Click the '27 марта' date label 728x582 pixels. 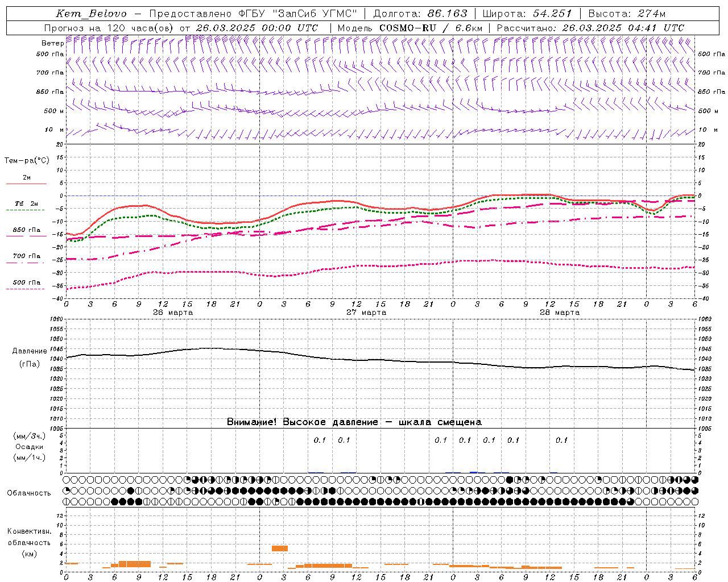(x=366, y=313)
